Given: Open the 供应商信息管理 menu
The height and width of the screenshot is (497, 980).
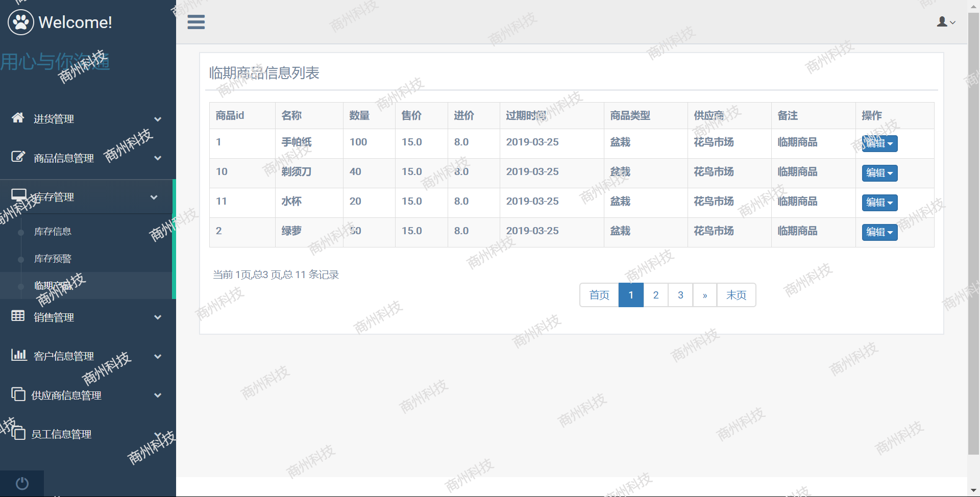Looking at the screenshot, I should (87, 395).
